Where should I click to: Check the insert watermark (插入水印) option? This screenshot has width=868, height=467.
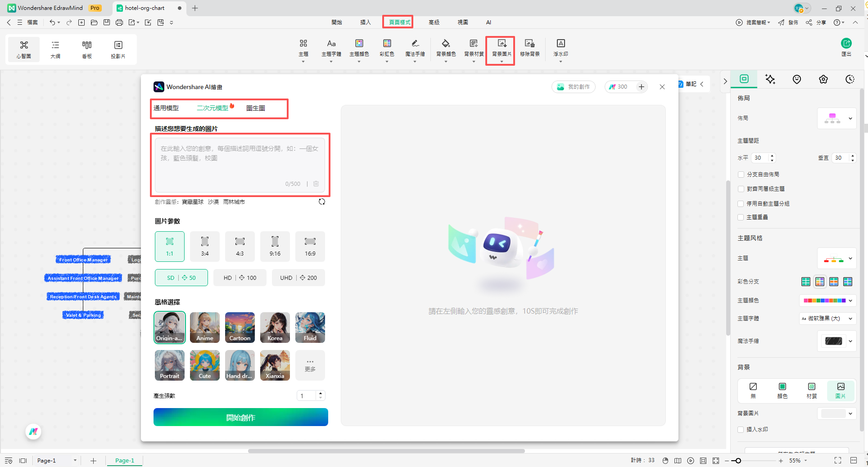pyautogui.click(x=741, y=430)
